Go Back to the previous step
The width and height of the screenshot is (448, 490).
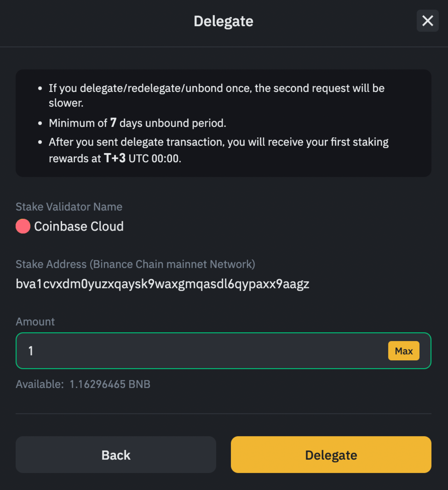click(116, 455)
